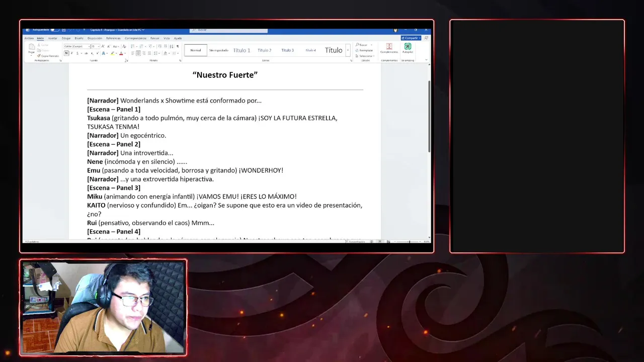The width and height of the screenshot is (644, 362).
Task: Sort text with the A-Z sort icon
Action: pyautogui.click(x=172, y=46)
